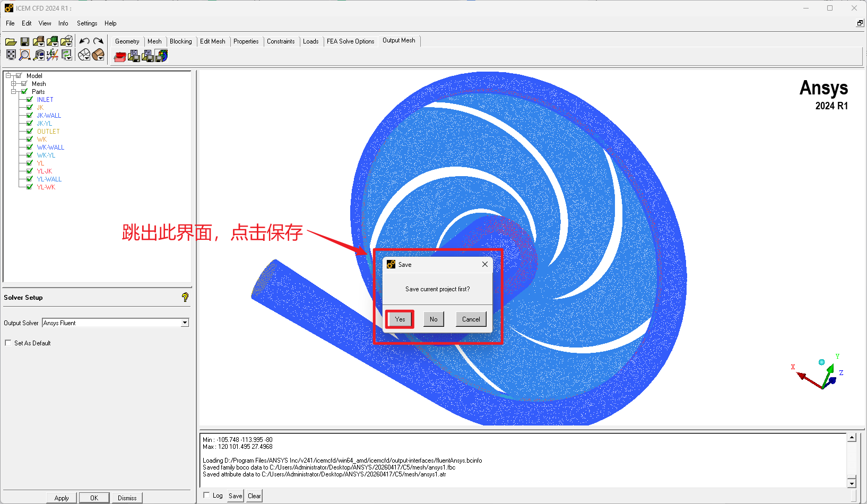The height and width of the screenshot is (504, 867).
Task: Select the YL-JK part in tree
Action: click(45, 171)
